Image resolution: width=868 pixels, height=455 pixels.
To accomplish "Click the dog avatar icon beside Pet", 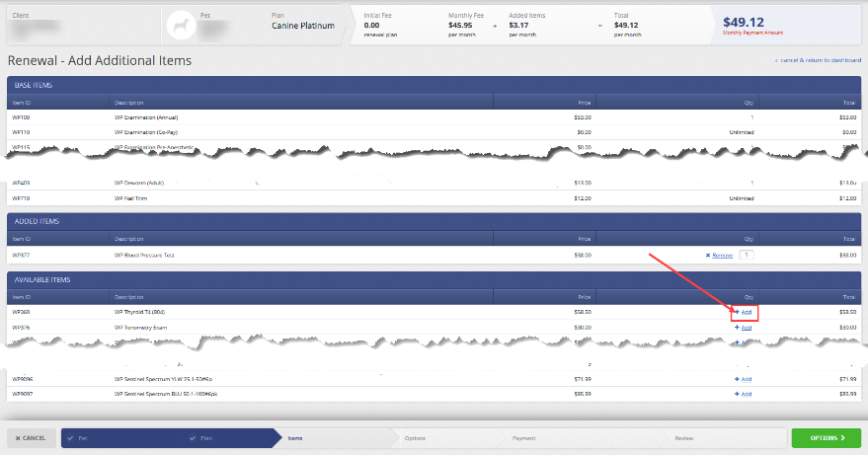I will (181, 26).
